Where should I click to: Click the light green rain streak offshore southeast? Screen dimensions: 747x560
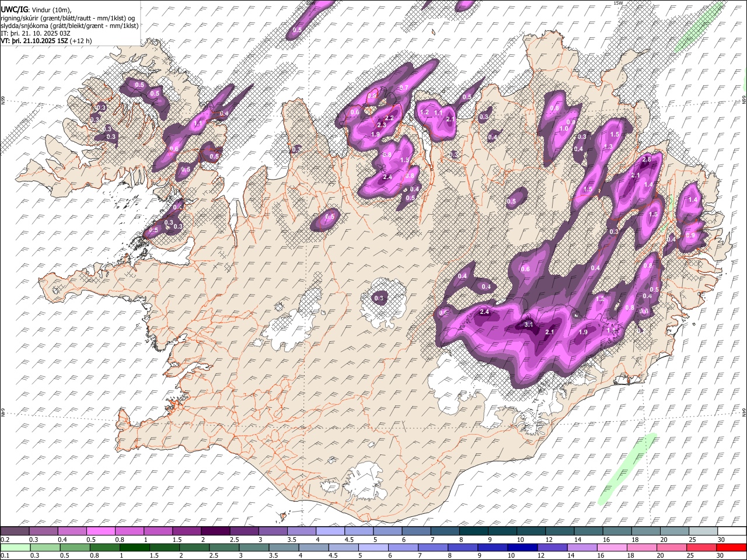(x=627, y=469)
